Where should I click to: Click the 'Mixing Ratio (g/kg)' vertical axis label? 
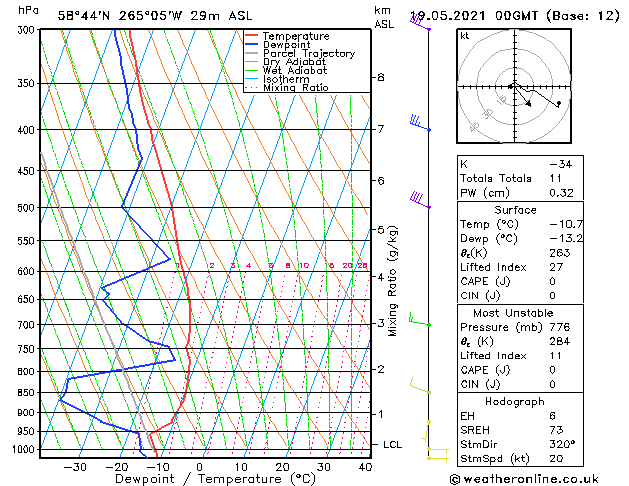pos(393,281)
